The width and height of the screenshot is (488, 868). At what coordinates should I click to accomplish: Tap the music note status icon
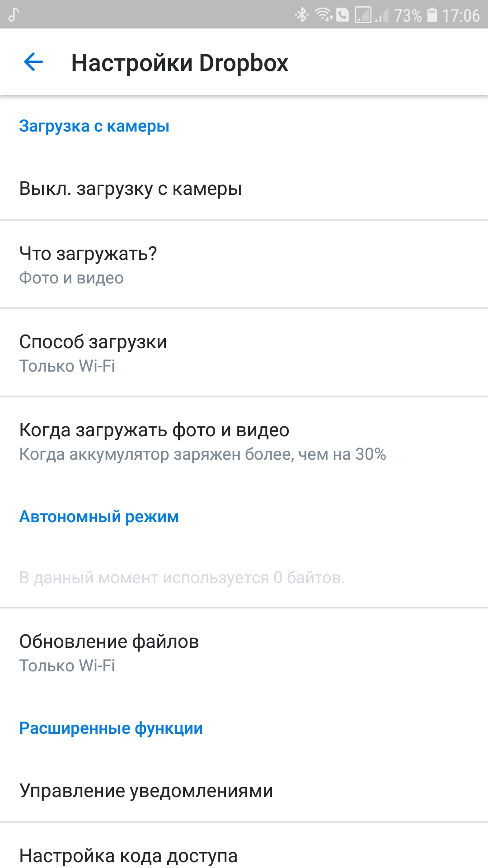[14, 15]
